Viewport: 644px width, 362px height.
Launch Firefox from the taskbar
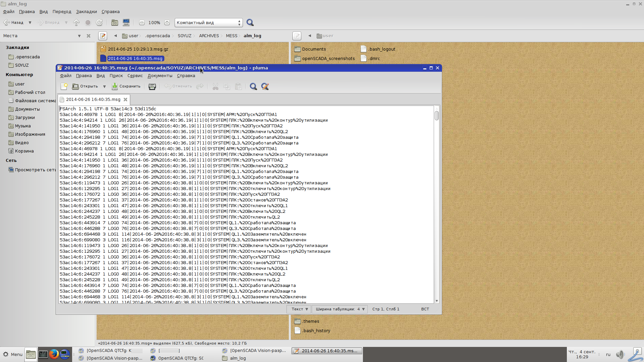[54, 354]
